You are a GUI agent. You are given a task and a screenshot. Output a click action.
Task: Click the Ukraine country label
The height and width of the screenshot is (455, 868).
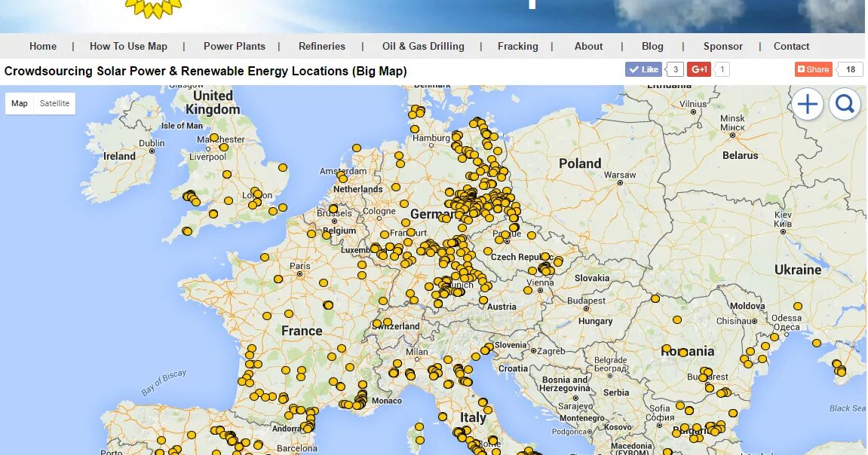click(798, 270)
